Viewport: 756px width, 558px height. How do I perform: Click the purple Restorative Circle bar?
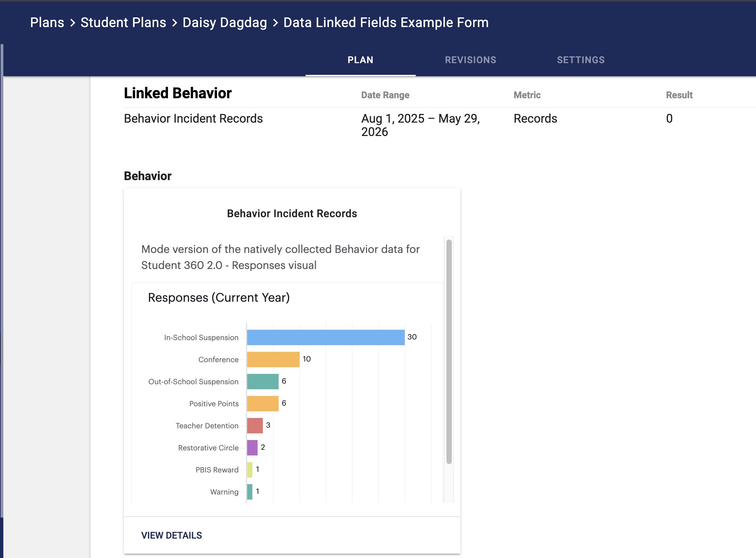[252, 447]
